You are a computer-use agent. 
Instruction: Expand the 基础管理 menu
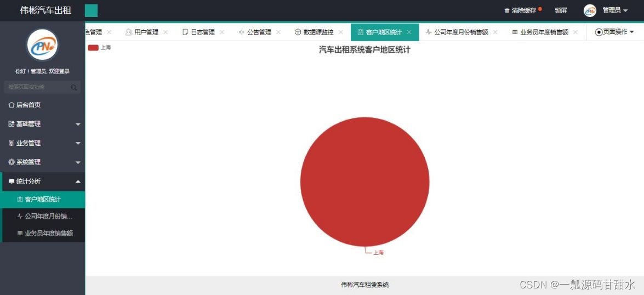pos(42,124)
